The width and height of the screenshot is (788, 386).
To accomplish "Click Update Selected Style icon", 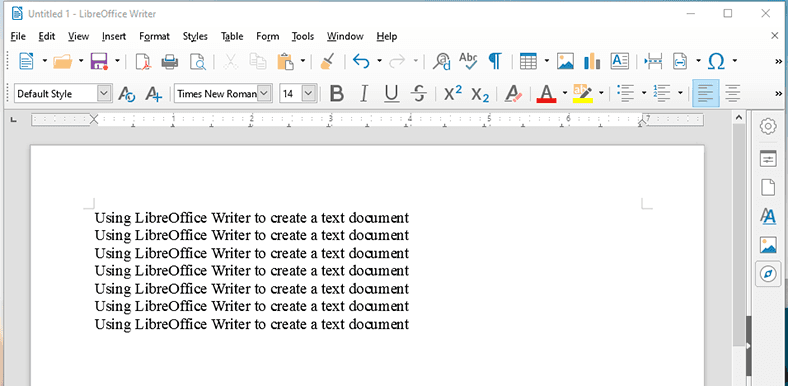I will tap(126, 93).
